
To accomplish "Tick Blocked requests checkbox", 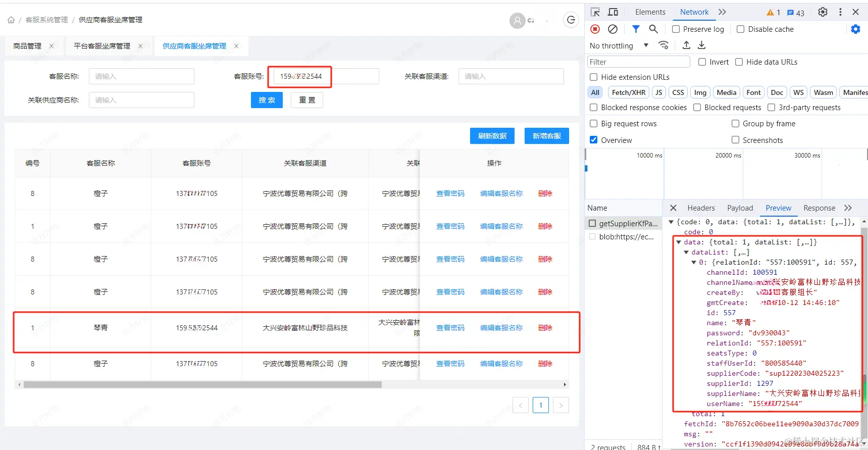I will [x=697, y=108].
